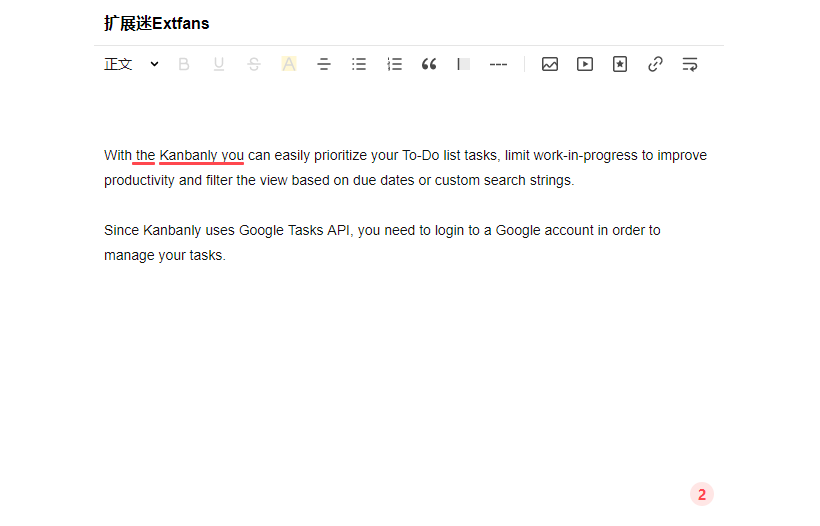Click the line wrap formatting icon

[x=690, y=64]
